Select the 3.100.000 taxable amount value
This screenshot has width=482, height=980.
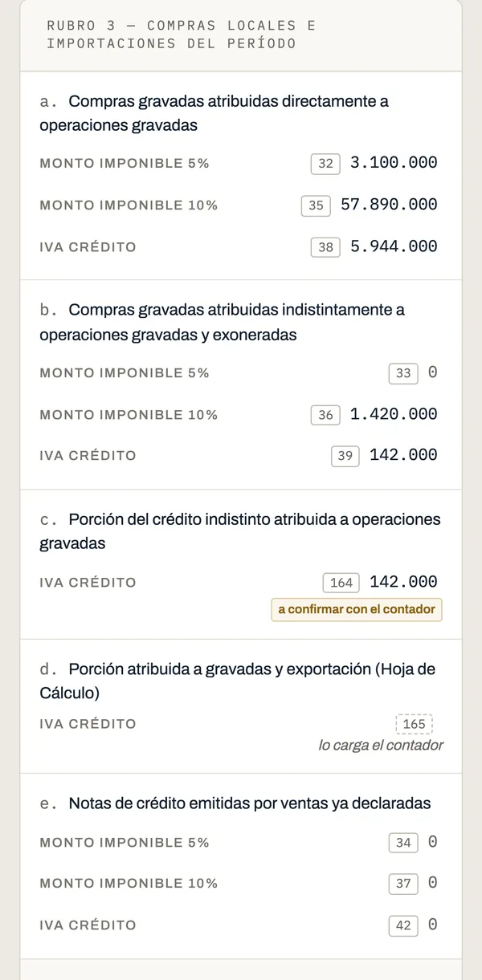point(394,163)
